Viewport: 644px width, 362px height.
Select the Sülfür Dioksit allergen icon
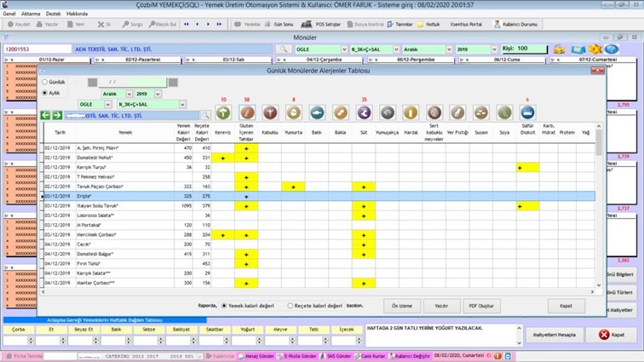pos(527,113)
